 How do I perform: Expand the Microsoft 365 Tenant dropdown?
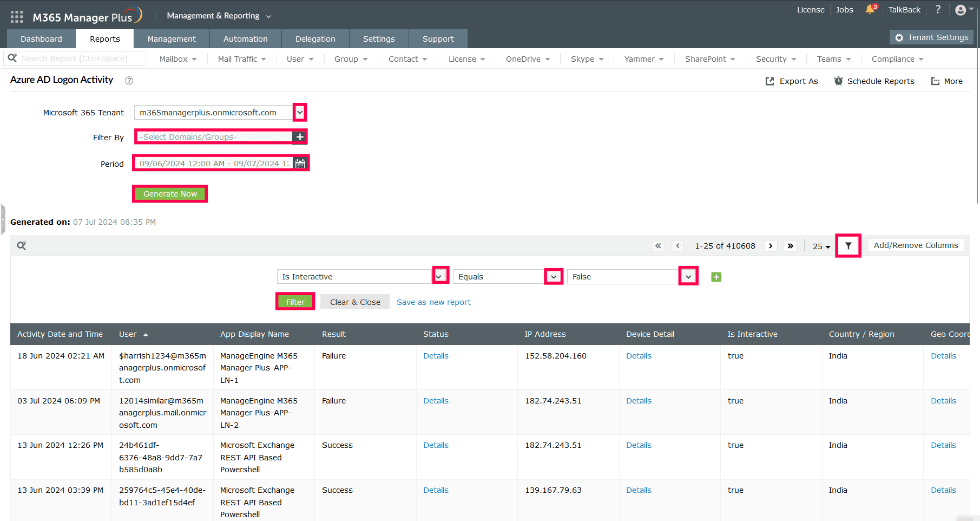(299, 112)
